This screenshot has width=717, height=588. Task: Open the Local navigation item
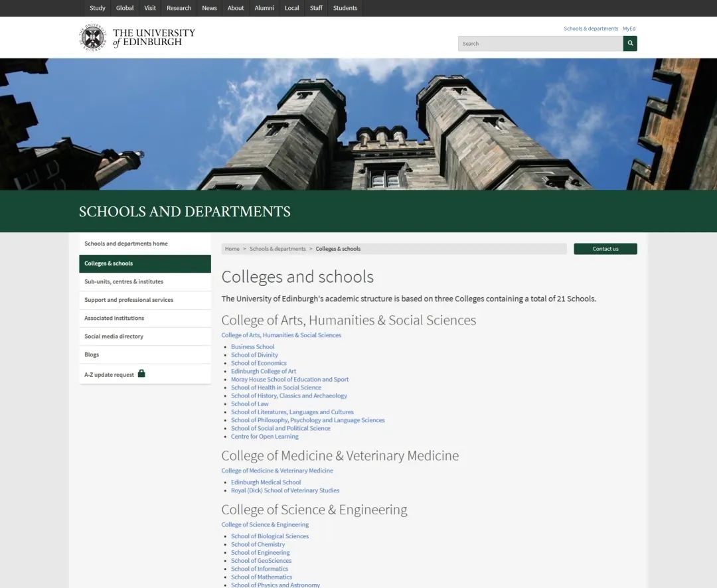click(291, 8)
